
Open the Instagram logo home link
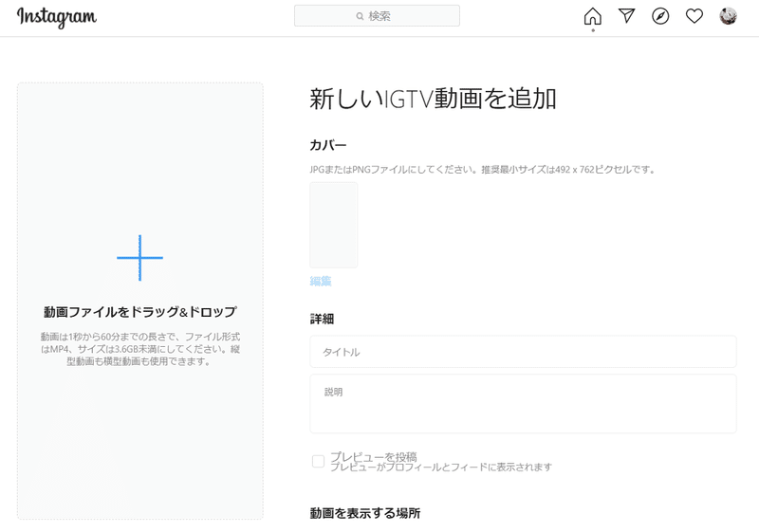tap(57, 17)
